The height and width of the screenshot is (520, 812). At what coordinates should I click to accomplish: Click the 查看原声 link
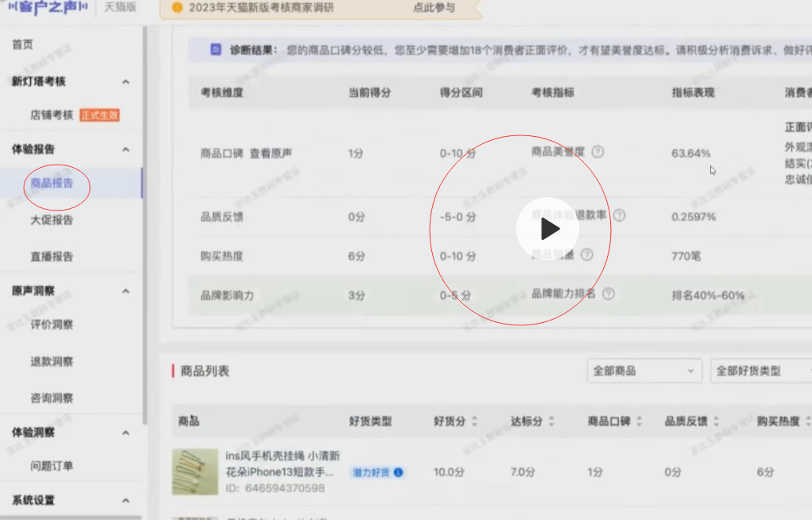point(271,154)
